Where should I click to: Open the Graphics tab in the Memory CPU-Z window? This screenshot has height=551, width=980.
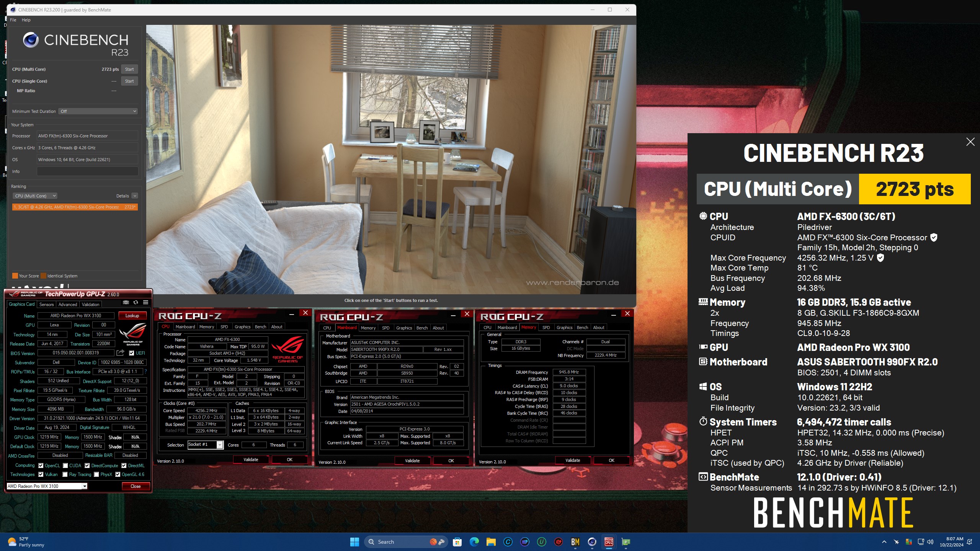coord(565,328)
